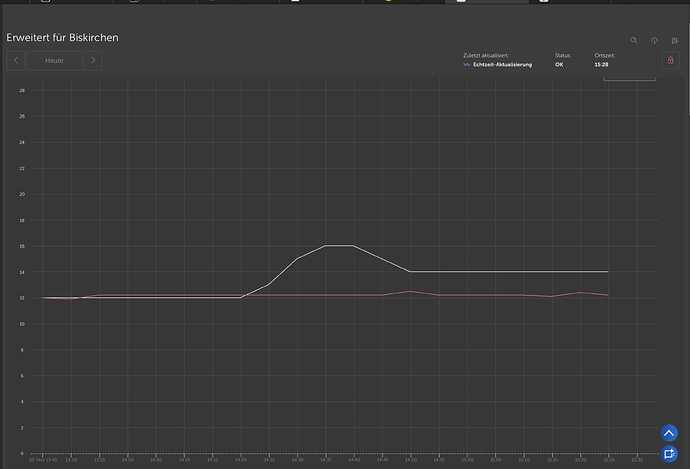The width and height of the screenshot is (690, 469).
Task: Click red line bump at 14:50
Action: coord(410,291)
